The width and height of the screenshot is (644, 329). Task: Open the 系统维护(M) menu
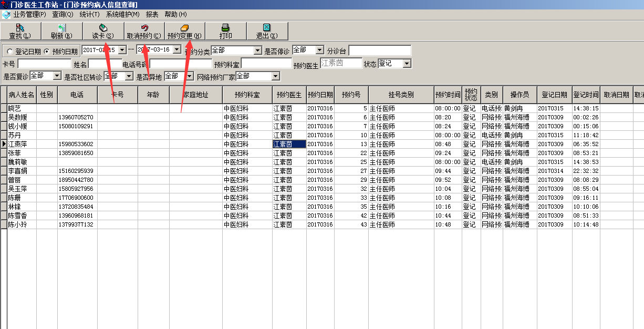click(123, 15)
